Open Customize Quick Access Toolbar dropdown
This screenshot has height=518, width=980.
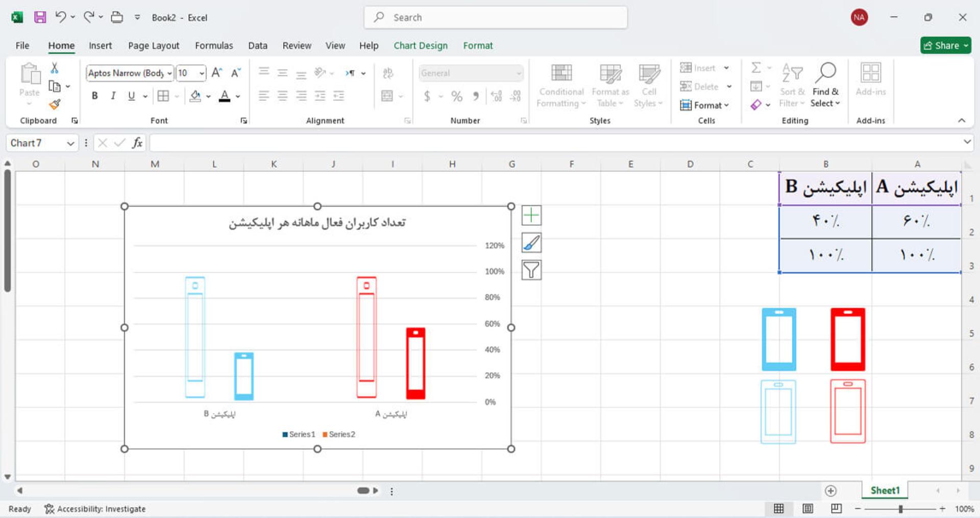pos(137,17)
